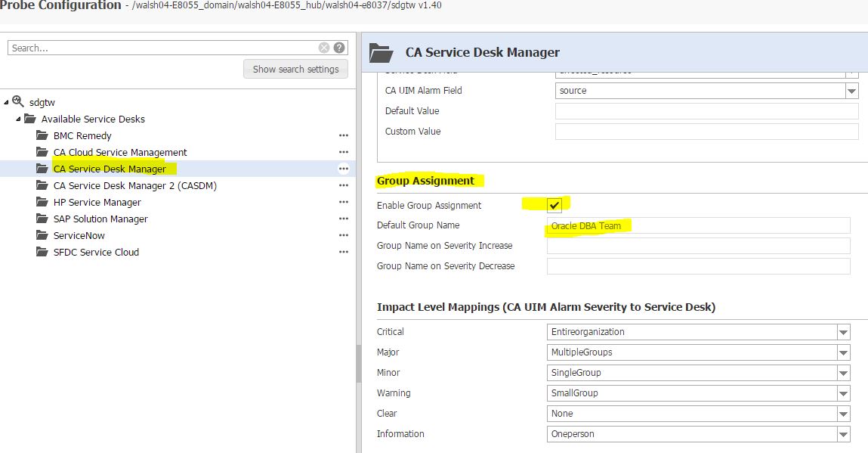Image resolution: width=868 pixels, height=453 pixels.
Task: Select CA Cloud Service Management node
Action: click(120, 153)
